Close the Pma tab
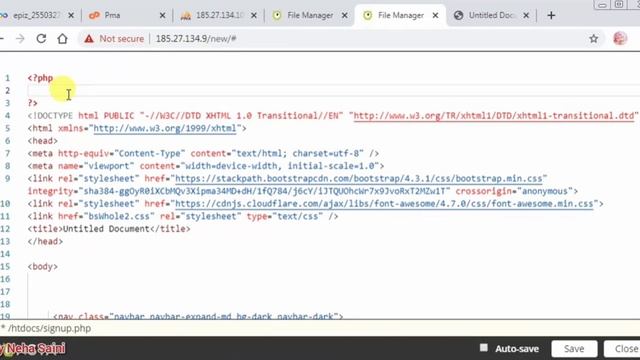 pos(162,16)
